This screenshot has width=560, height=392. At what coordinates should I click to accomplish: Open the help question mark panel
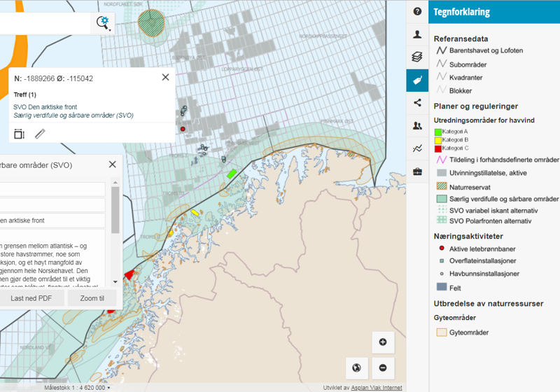click(x=417, y=12)
